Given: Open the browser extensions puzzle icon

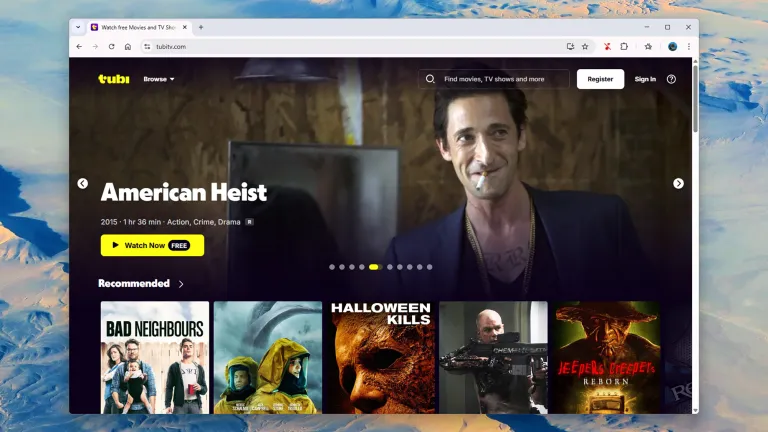Looking at the screenshot, I should (624, 46).
